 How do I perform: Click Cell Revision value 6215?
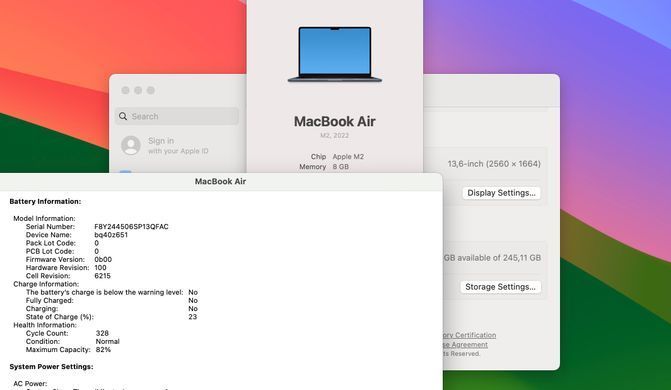point(102,276)
